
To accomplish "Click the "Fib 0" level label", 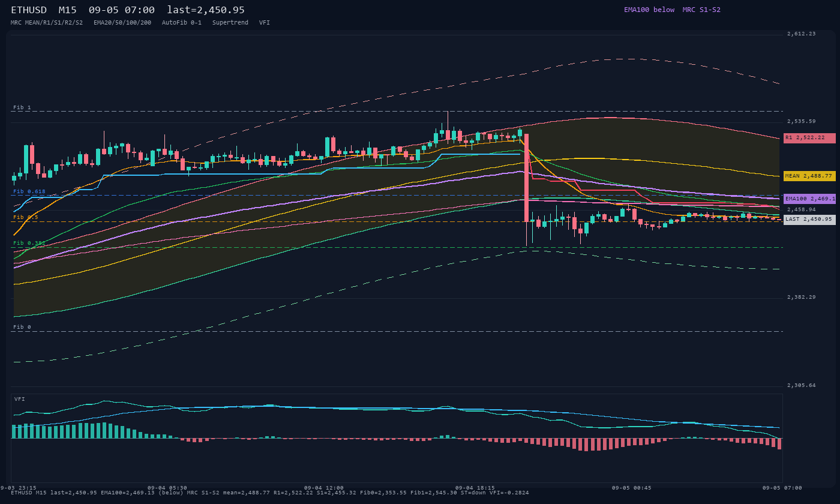I will point(22,328).
